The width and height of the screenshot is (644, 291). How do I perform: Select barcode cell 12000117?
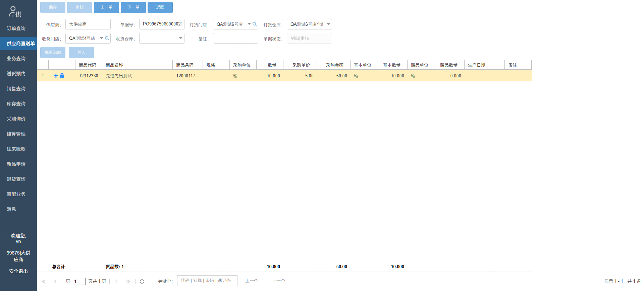tap(187, 76)
